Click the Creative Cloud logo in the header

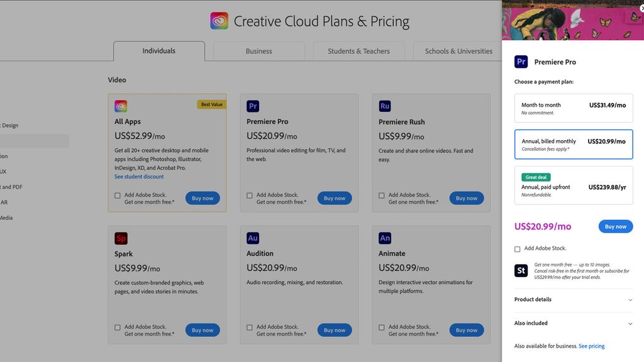coord(219,20)
